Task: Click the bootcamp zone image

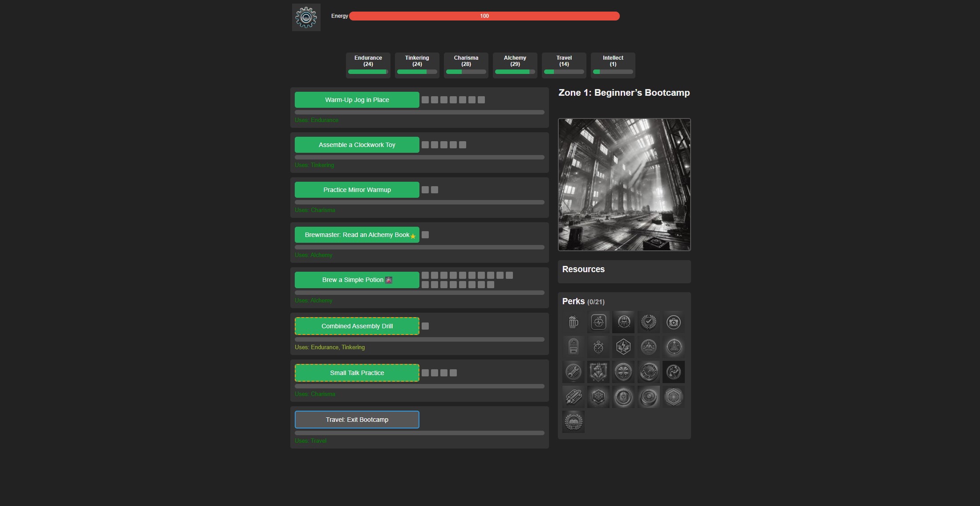Action: pyautogui.click(x=624, y=184)
